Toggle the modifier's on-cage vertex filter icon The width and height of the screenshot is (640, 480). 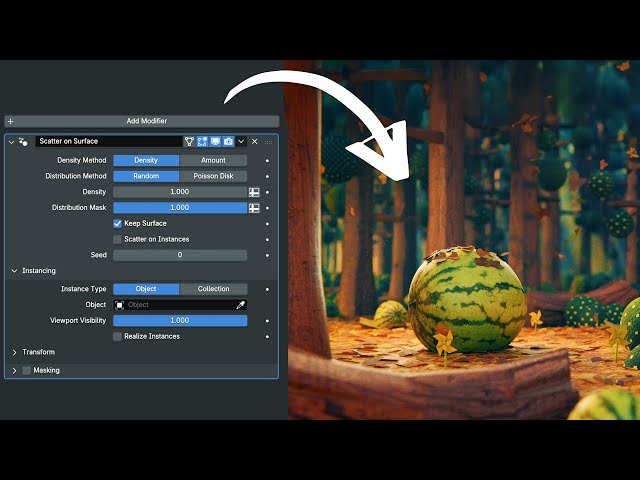[190, 142]
